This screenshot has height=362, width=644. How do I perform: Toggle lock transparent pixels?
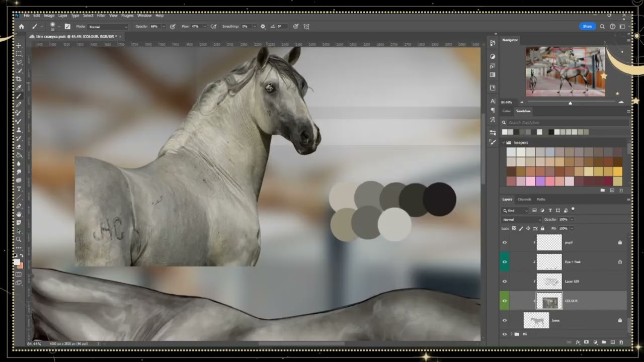coord(514,228)
